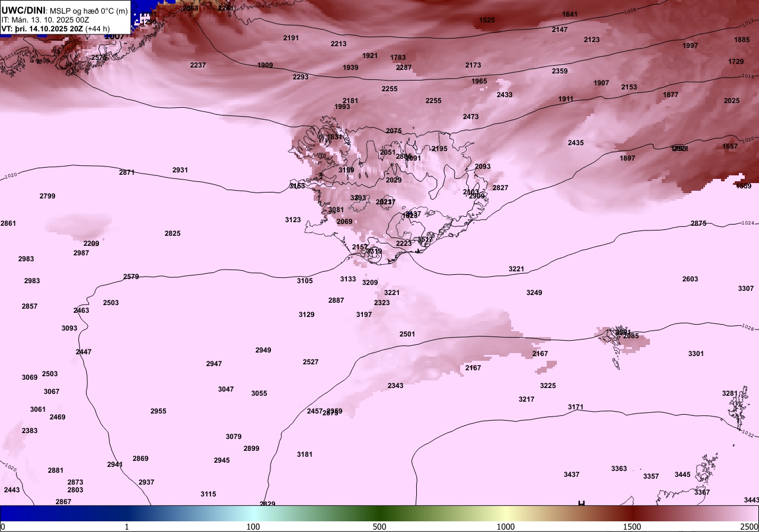Click the UWC/DINI title text
This screenshot has height=532, width=759.
[x=23, y=10]
